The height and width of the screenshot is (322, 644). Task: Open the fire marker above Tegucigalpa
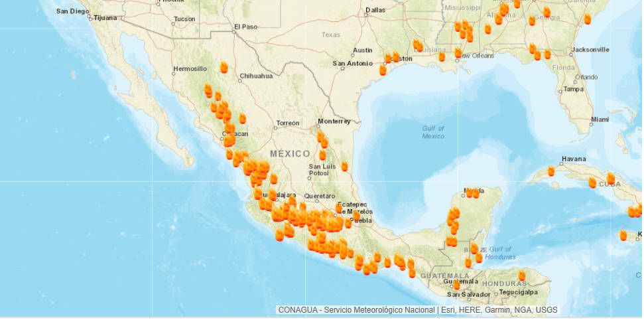pyautogui.click(x=522, y=275)
